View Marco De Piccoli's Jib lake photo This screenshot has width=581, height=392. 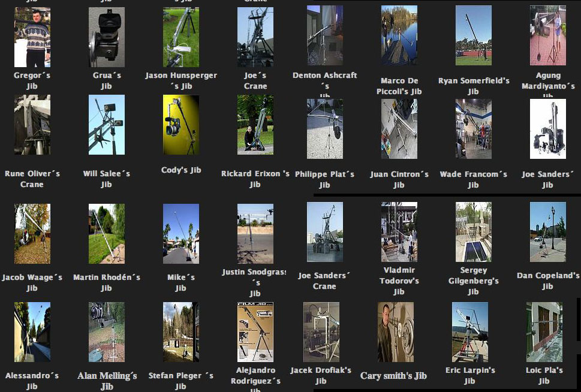[399, 35]
